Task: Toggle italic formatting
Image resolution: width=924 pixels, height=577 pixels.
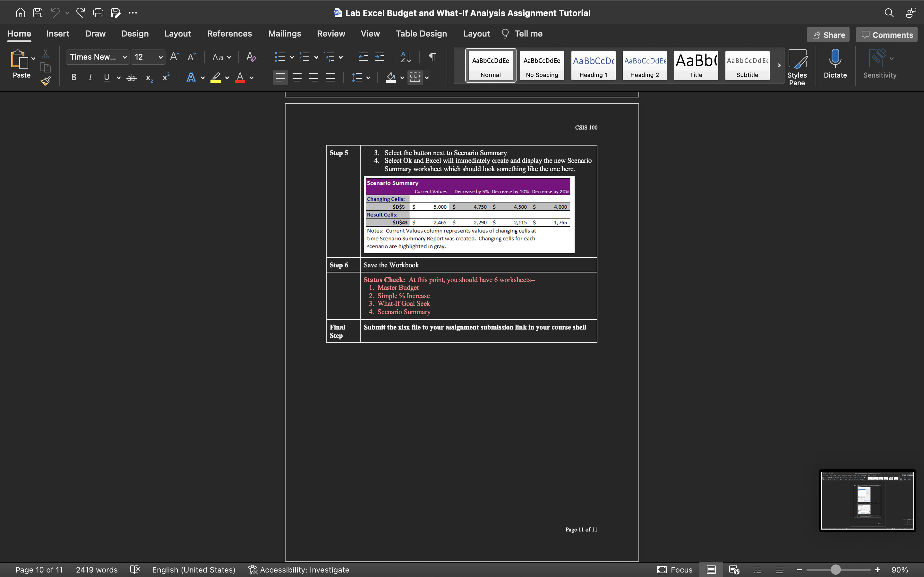Action: pos(90,78)
